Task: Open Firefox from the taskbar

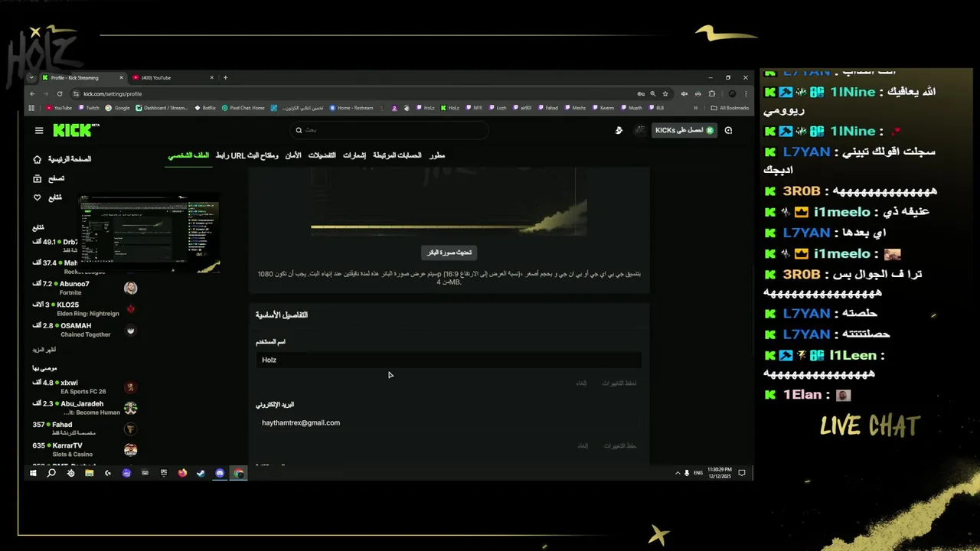Action: tap(182, 473)
